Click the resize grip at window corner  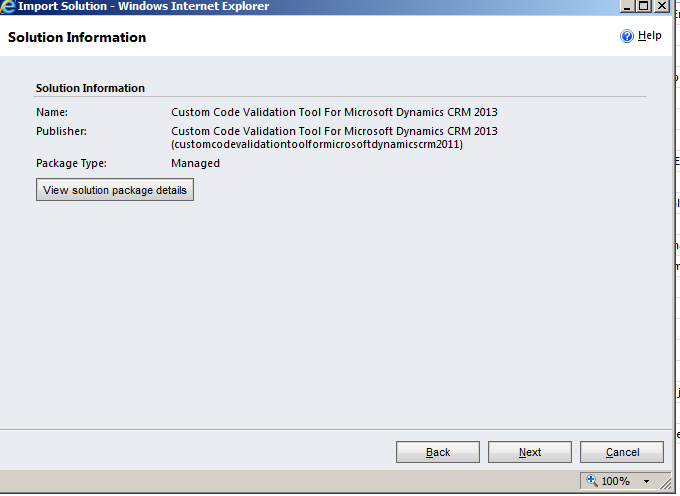665,483
